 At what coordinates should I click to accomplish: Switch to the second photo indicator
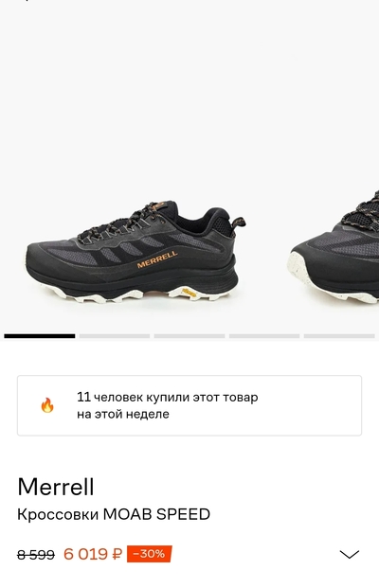115,336
